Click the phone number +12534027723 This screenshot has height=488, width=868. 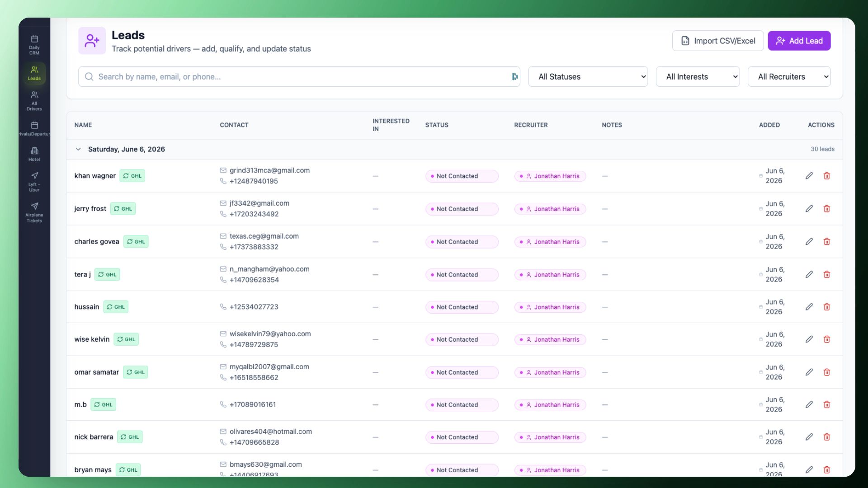254,307
